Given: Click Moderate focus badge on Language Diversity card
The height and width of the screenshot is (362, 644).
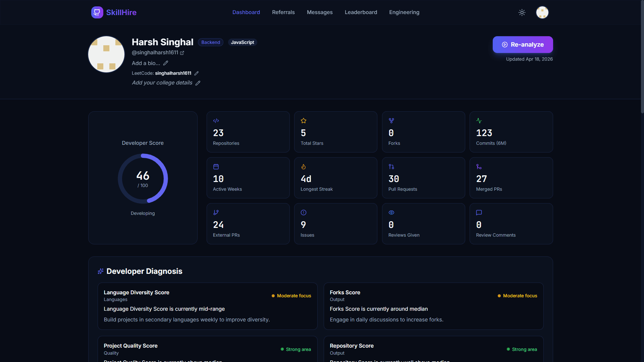Looking at the screenshot, I should click(x=291, y=296).
